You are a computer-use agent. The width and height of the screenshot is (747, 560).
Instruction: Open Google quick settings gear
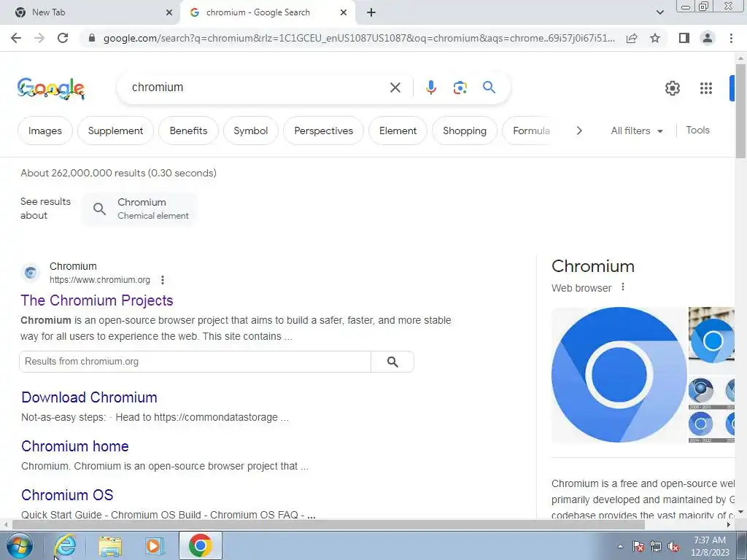[x=672, y=88]
